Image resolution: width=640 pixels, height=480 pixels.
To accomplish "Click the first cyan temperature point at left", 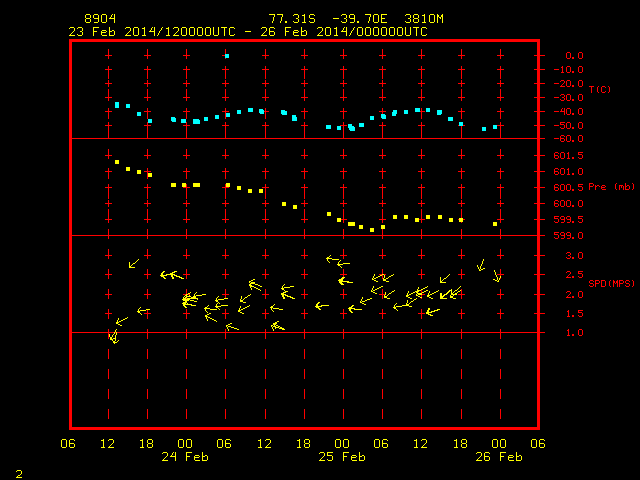I will (x=117, y=105).
